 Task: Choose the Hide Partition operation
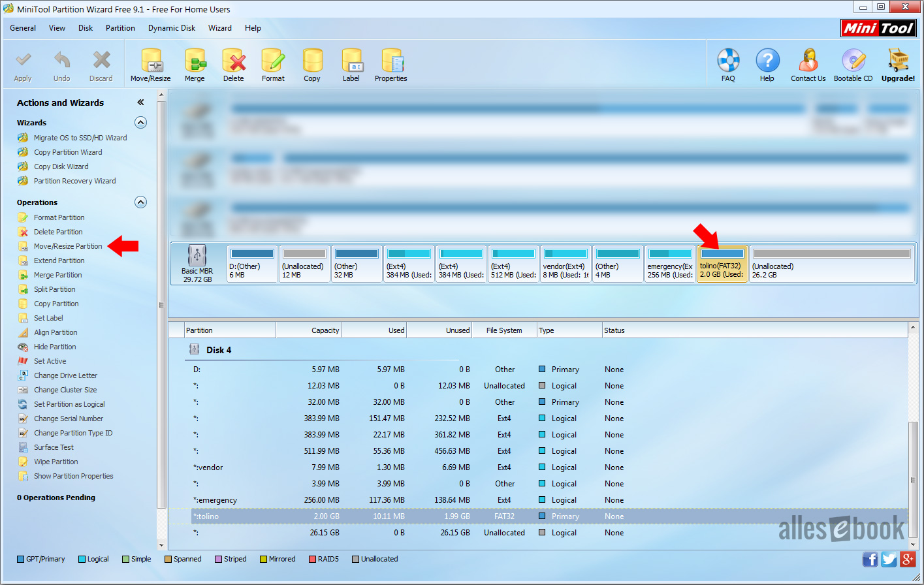(55, 347)
